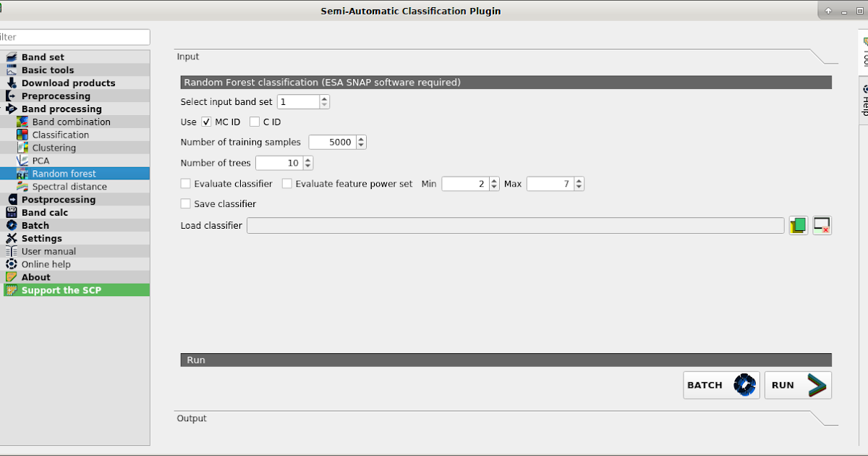Click the clear classifier path icon
The width and height of the screenshot is (868, 456).
pyautogui.click(x=822, y=225)
